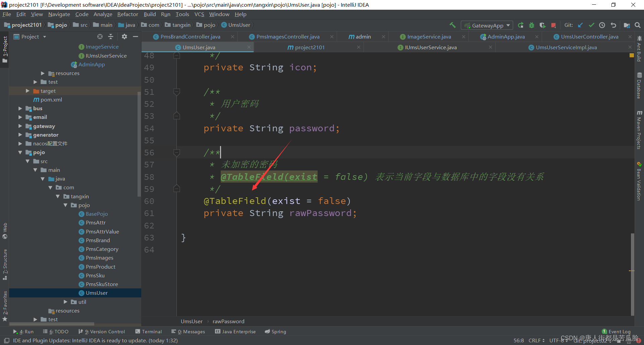Click the tool windows quick-access icon
This screenshot has height=345, width=644.
point(6,340)
